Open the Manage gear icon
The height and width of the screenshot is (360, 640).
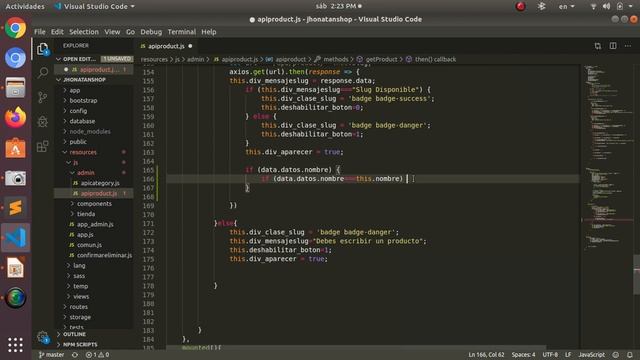coord(42,337)
